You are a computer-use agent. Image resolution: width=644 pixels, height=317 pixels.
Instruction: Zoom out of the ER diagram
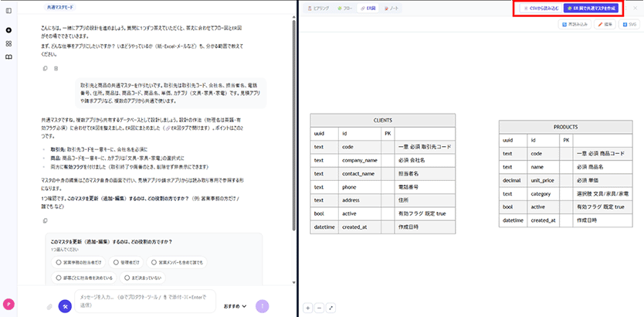coord(319,308)
